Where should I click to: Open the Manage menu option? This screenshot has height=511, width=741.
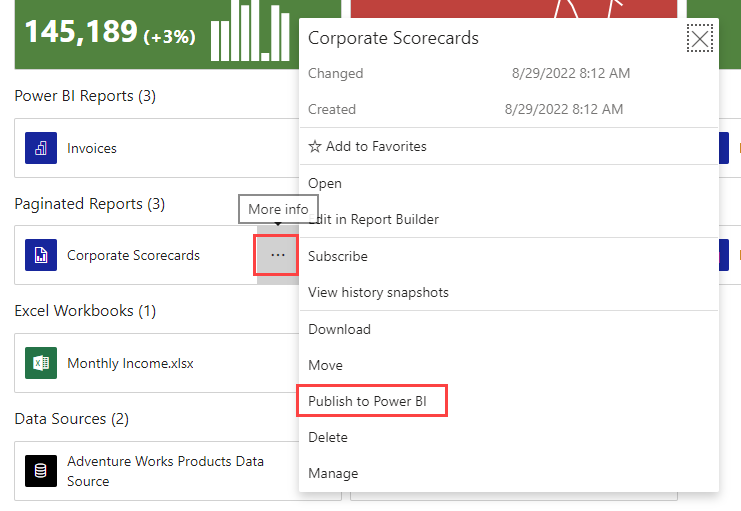point(509,473)
